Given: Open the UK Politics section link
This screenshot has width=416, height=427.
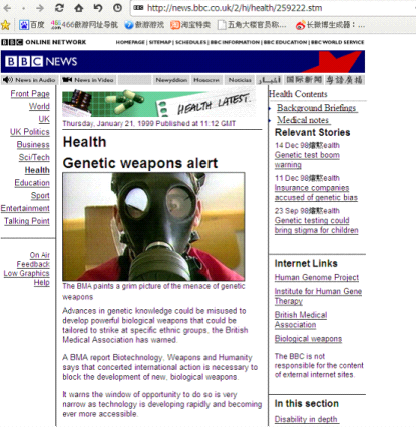Looking at the screenshot, I should [x=30, y=132].
